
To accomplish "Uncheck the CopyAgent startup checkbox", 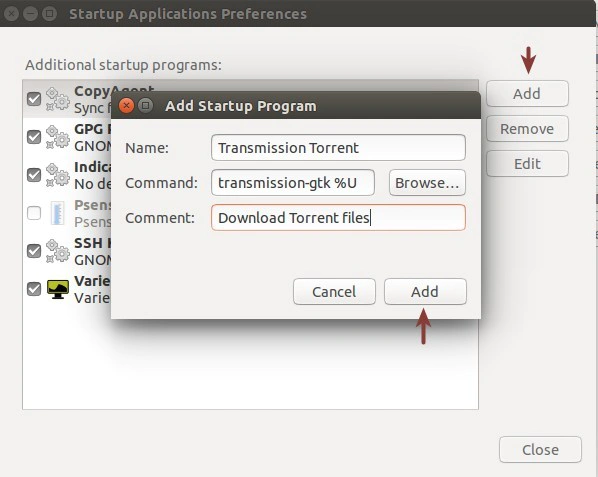I will pos(34,99).
